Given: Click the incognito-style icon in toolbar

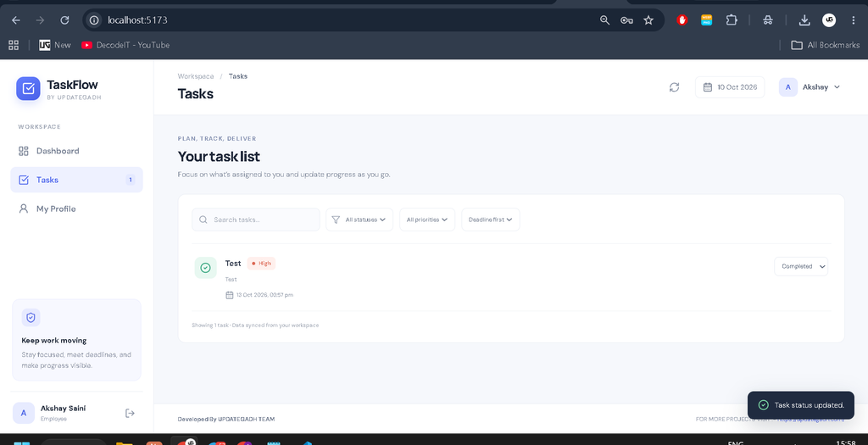Looking at the screenshot, I should (768, 20).
